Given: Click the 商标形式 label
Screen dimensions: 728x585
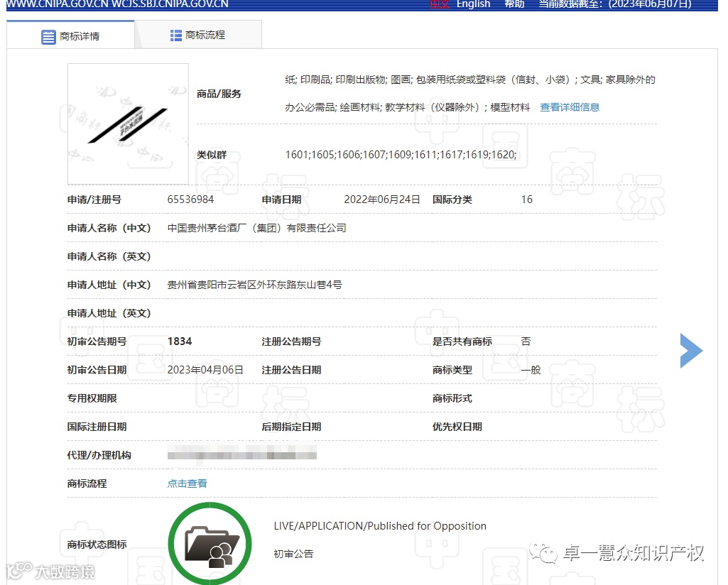Looking at the screenshot, I should (x=452, y=398).
